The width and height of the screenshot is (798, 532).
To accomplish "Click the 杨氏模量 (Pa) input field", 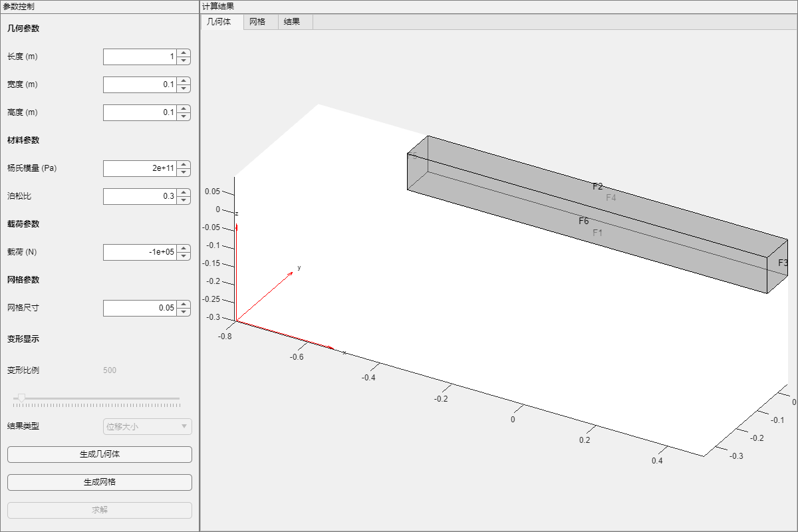I will pyautogui.click(x=140, y=169).
